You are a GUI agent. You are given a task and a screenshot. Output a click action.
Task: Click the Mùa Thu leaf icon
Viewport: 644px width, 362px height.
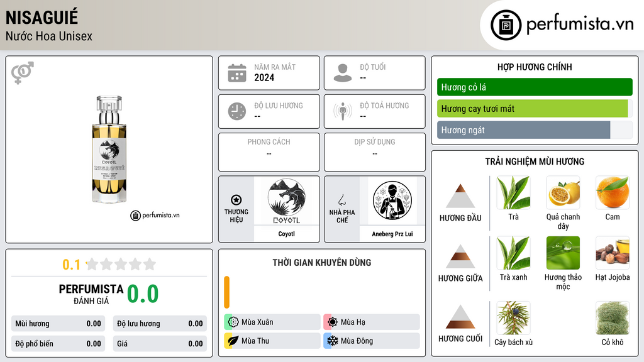pos(233,341)
